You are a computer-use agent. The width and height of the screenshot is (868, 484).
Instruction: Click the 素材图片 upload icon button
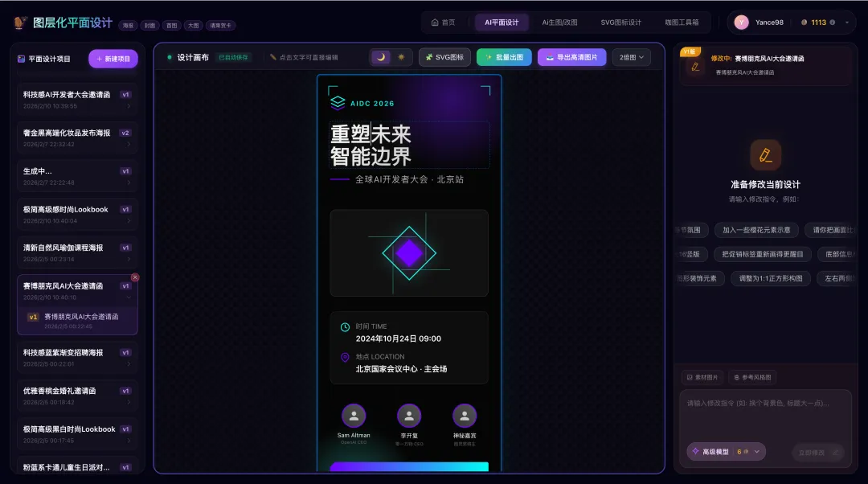702,377
